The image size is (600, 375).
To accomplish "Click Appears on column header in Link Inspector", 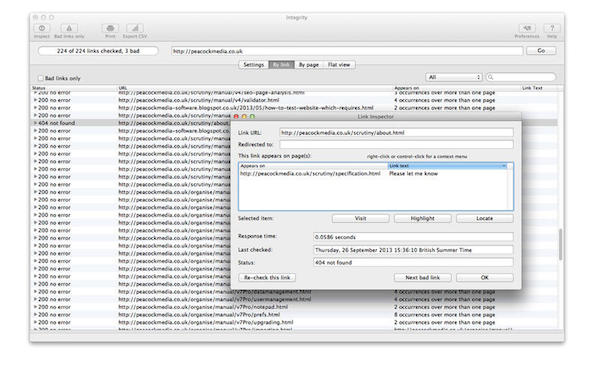I will coord(313,166).
